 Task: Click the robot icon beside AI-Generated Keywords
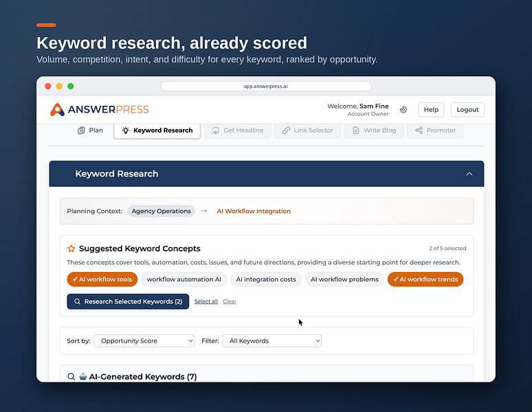click(x=82, y=376)
